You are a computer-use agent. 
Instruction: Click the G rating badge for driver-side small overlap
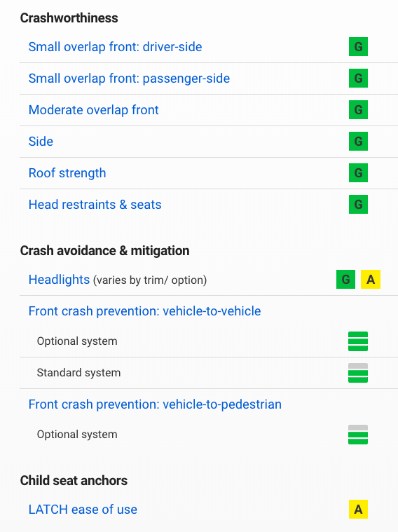coord(358,47)
